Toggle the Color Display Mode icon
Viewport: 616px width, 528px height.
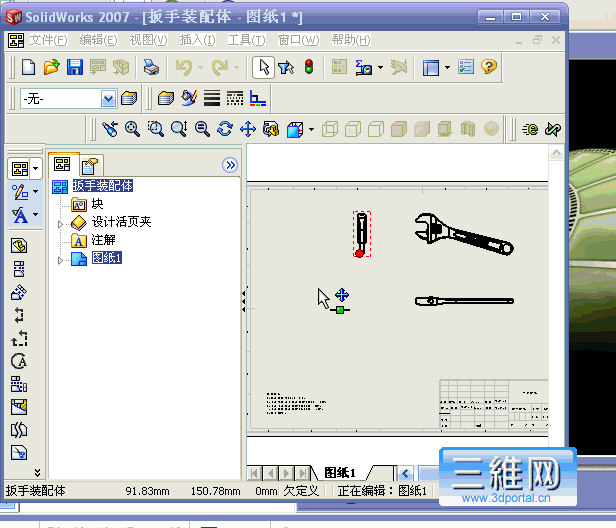click(x=258, y=98)
